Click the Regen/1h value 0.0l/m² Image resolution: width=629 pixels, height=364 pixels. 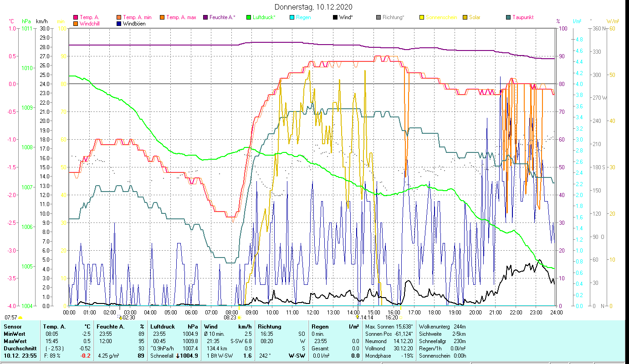[x=459, y=349]
